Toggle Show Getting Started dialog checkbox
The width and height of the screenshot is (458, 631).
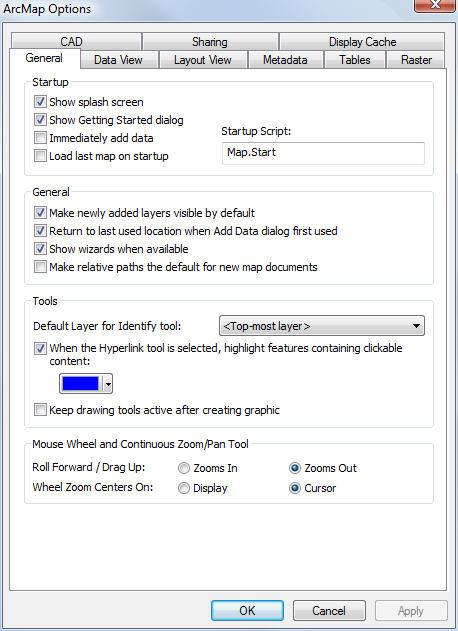[x=40, y=120]
